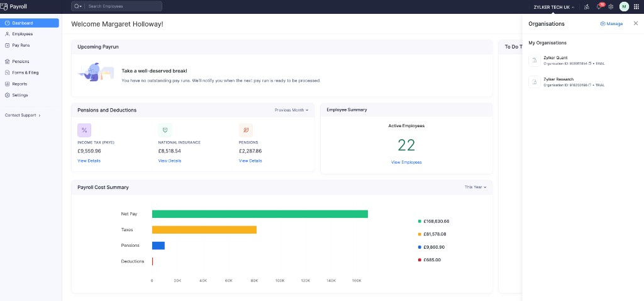The width and height of the screenshot is (644, 301).
Task: Click the green Net Pay bar
Action: click(x=260, y=214)
